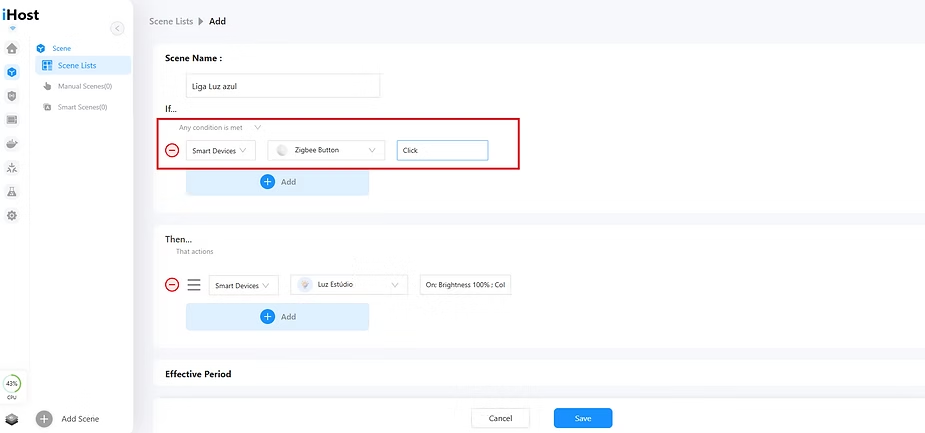
Task: Click the Scene Name input field
Action: pyautogui.click(x=283, y=86)
